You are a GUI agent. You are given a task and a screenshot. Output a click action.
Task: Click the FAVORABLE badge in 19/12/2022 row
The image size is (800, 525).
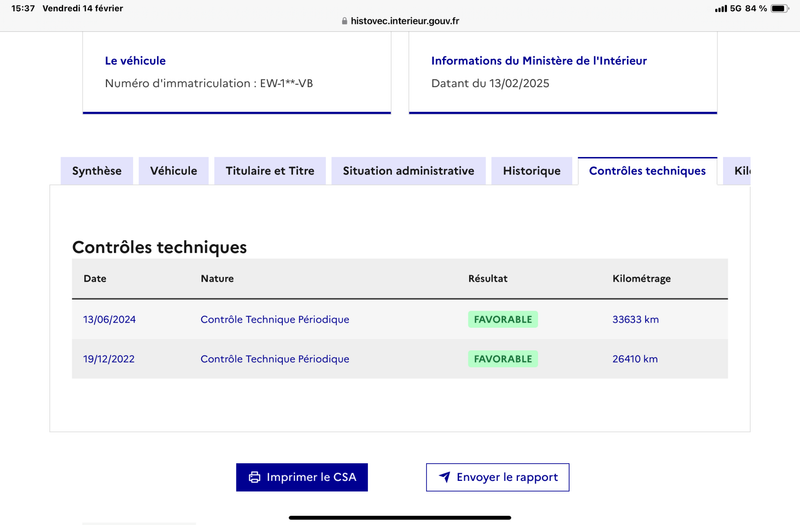tap(503, 359)
